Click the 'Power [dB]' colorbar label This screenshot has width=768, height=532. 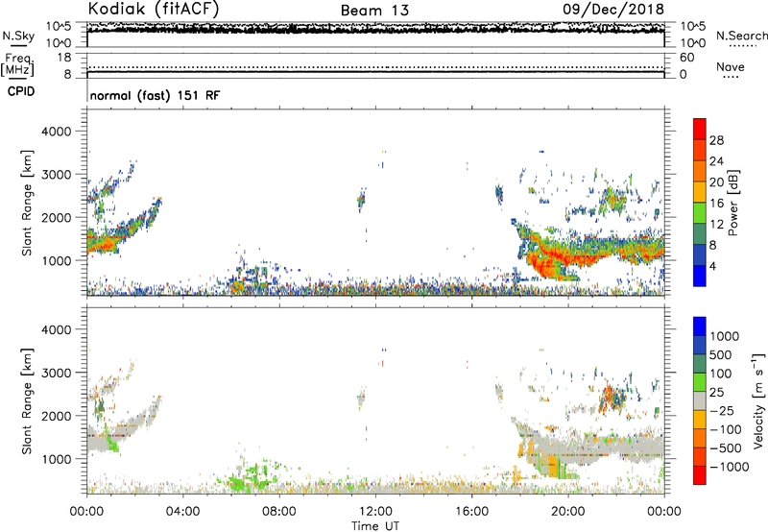click(x=732, y=203)
